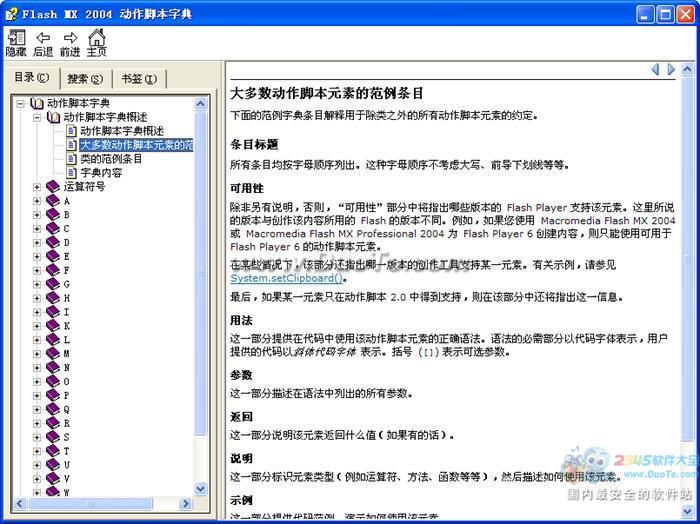Select the highlighted 大多数动作脚本元素 entry

point(136,145)
